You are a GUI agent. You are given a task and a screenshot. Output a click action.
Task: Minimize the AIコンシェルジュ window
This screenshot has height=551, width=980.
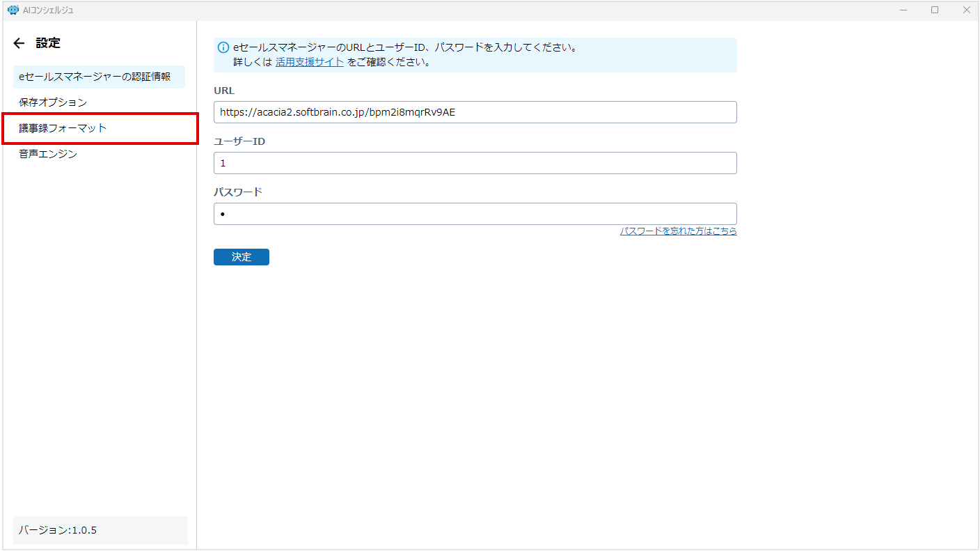click(903, 10)
